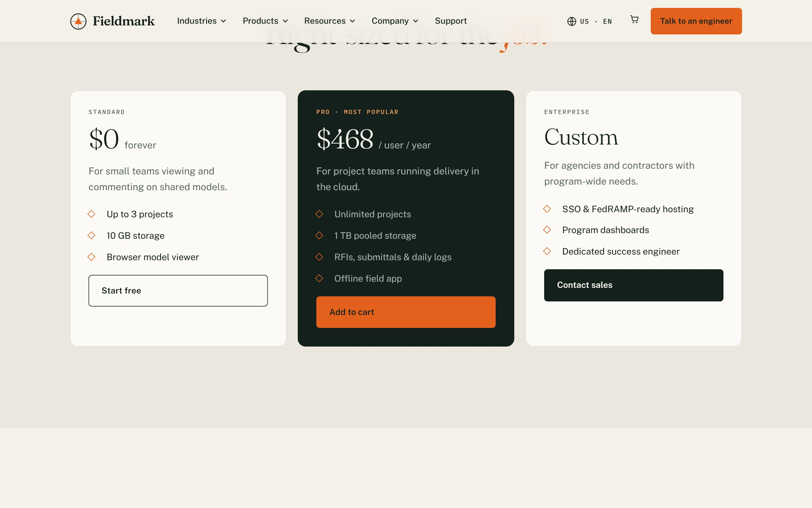Click the Fieldmark compass logo icon
This screenshot has height=508, width=812.
pos(78,21)
